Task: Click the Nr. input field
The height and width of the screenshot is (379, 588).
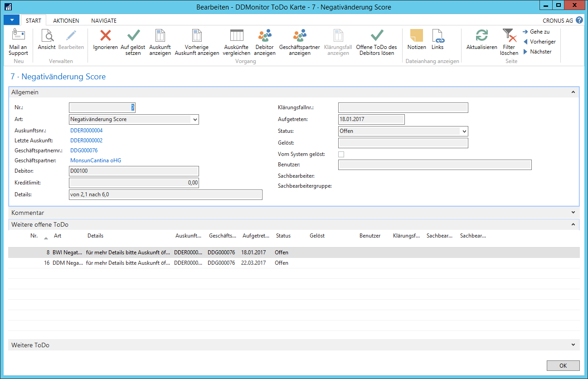Action: click(x=102, y=107)
